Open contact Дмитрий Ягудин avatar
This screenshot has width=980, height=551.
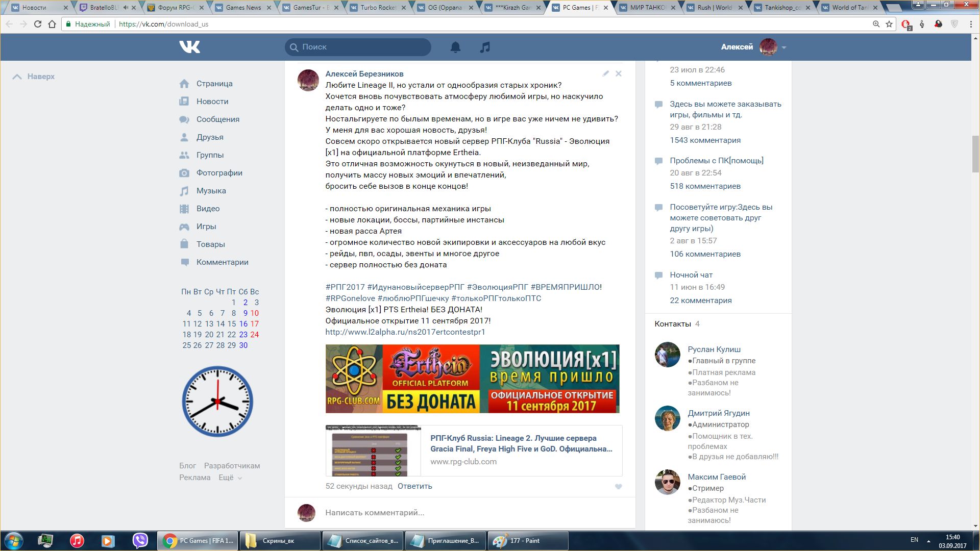point(668,418)
